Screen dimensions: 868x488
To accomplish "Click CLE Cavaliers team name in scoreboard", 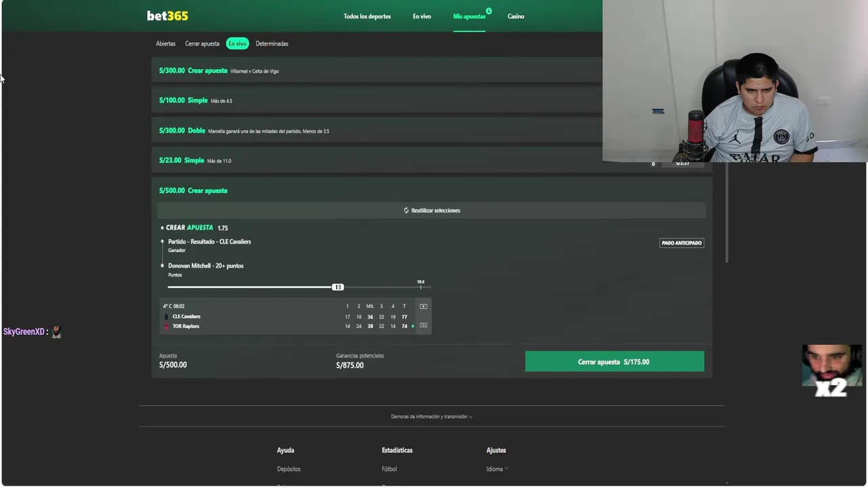I will [x=186, y=317].
